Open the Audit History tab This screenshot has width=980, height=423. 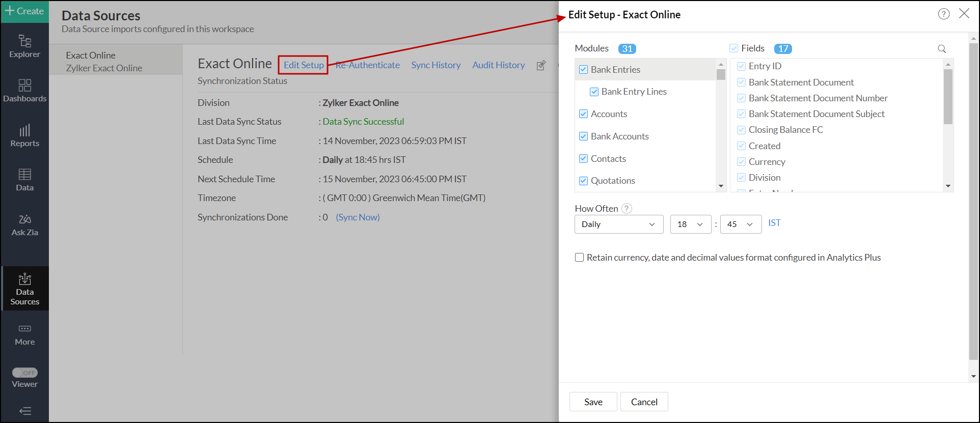[x=498, y=65]
